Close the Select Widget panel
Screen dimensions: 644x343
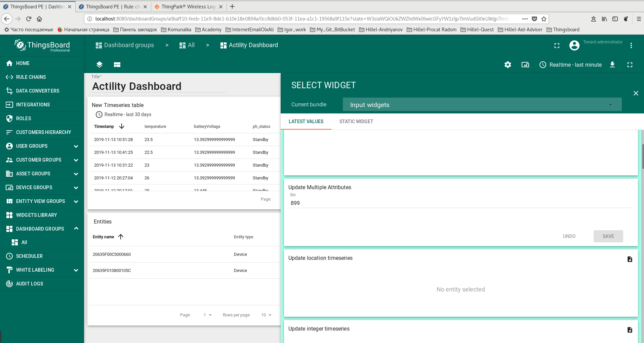(636, 93)
